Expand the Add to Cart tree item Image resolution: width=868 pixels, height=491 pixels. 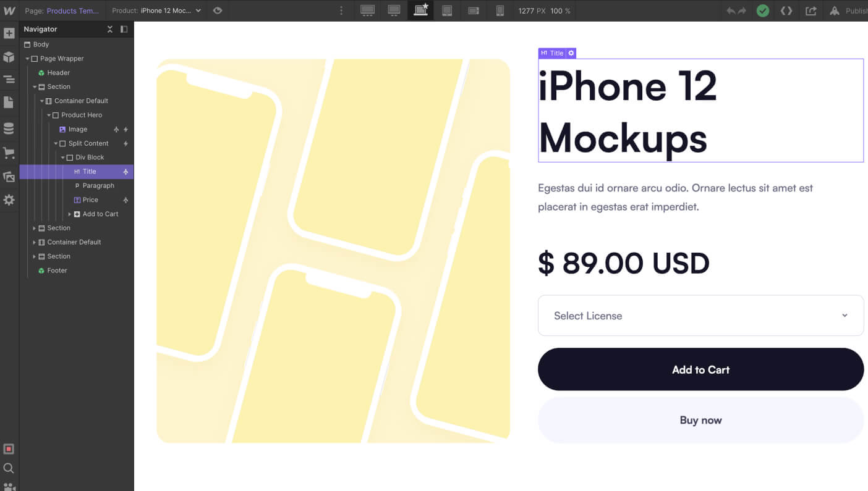pyautogui.click(x=70, y=214)
